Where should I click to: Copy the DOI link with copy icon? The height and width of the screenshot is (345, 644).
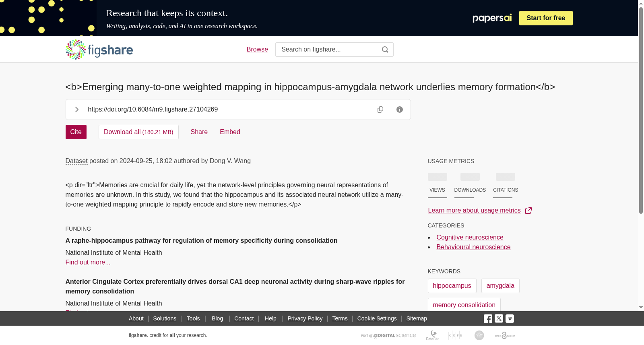(380, 109)
